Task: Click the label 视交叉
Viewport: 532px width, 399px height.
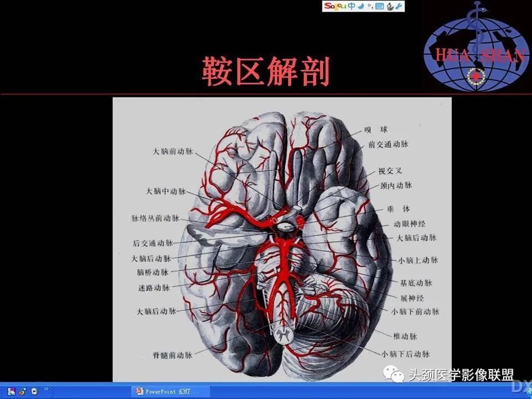Action: coord(390,171)
